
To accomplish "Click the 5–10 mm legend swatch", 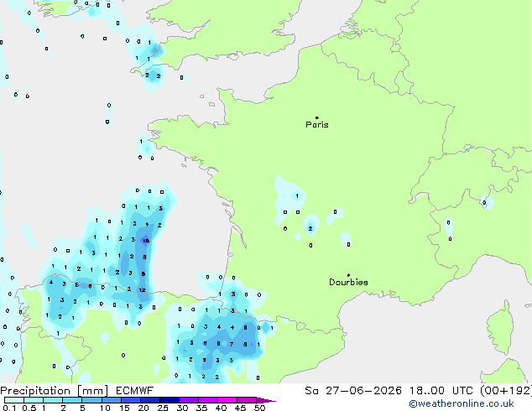I will (92, 400).
